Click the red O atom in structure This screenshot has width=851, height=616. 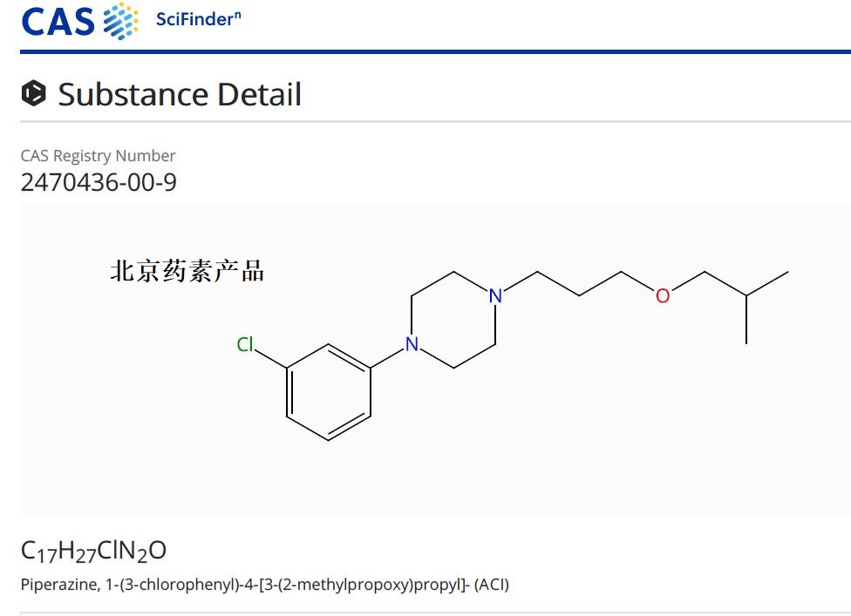coord(663,296)
